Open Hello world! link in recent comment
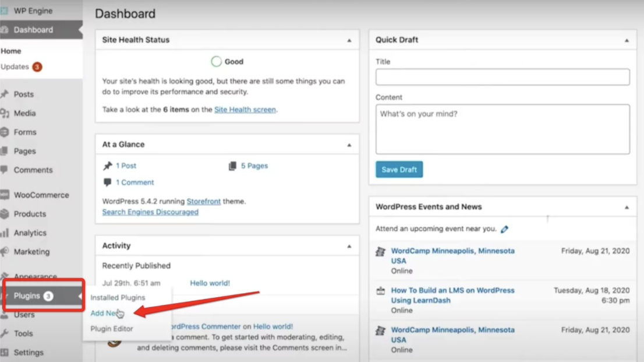The width and height of the screenshot is (644, 362). coord(273,326)
